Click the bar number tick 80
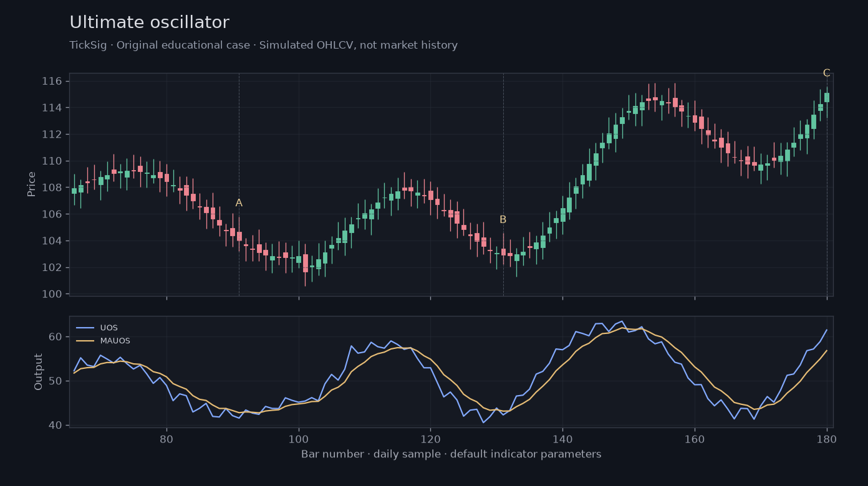The height and width of the screenshot is (486, 868). point(166,438)
